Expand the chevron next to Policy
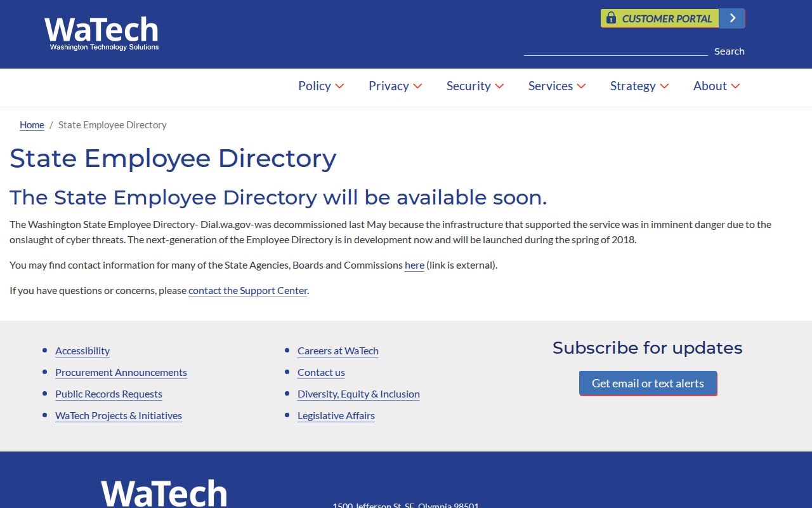The width and height of the screenshot is (812, 508). tap(339, 86)
